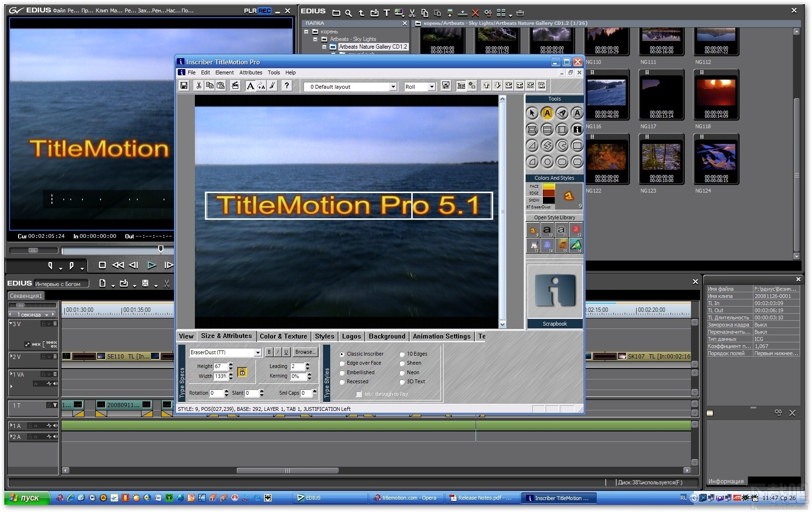Click the red X delete icon in bin
The height and width of the screenshot is (512, 812).
point(475,13)
